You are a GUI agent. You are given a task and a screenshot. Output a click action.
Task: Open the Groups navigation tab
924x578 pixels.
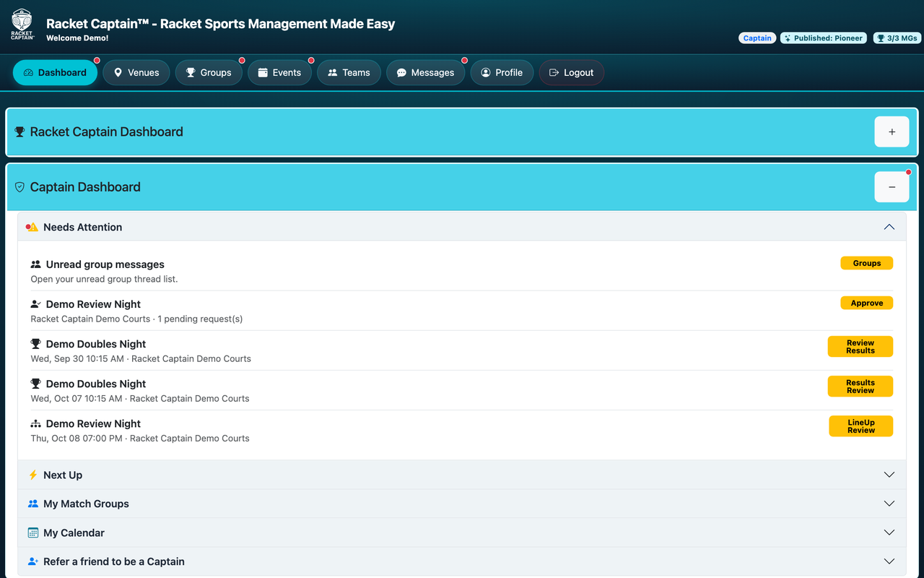click(209, 72)
